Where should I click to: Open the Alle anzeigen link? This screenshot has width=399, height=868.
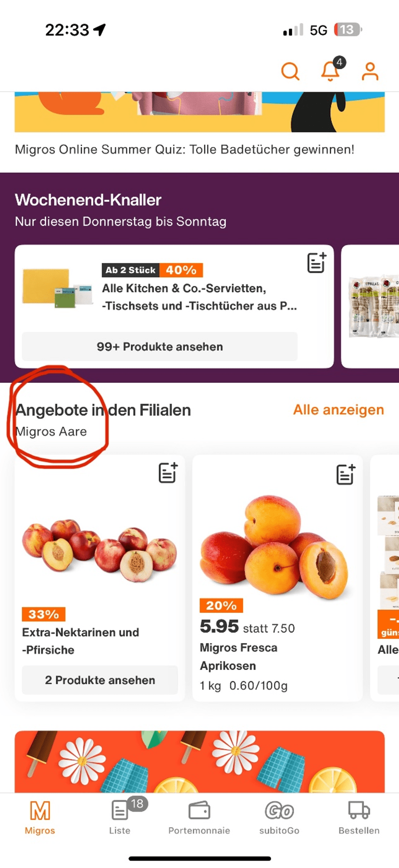point(339,410)
